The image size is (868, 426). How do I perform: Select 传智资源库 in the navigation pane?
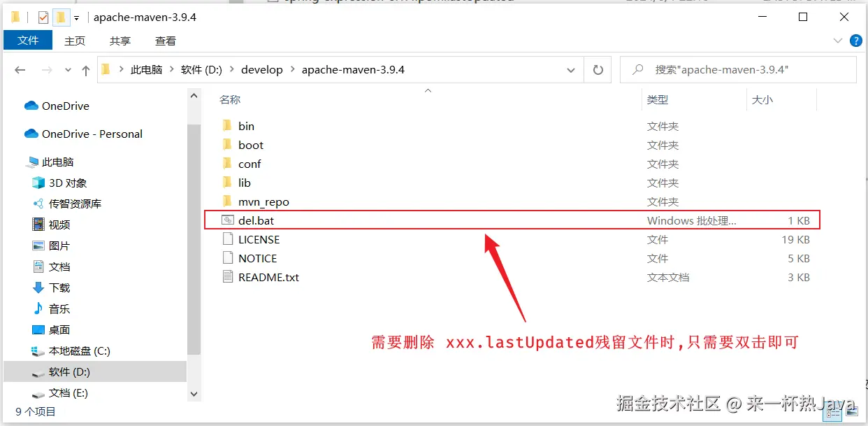click(x=75, y=204)
